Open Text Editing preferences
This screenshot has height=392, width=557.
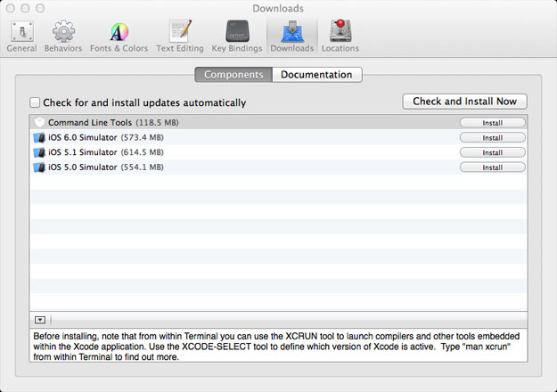180,37
